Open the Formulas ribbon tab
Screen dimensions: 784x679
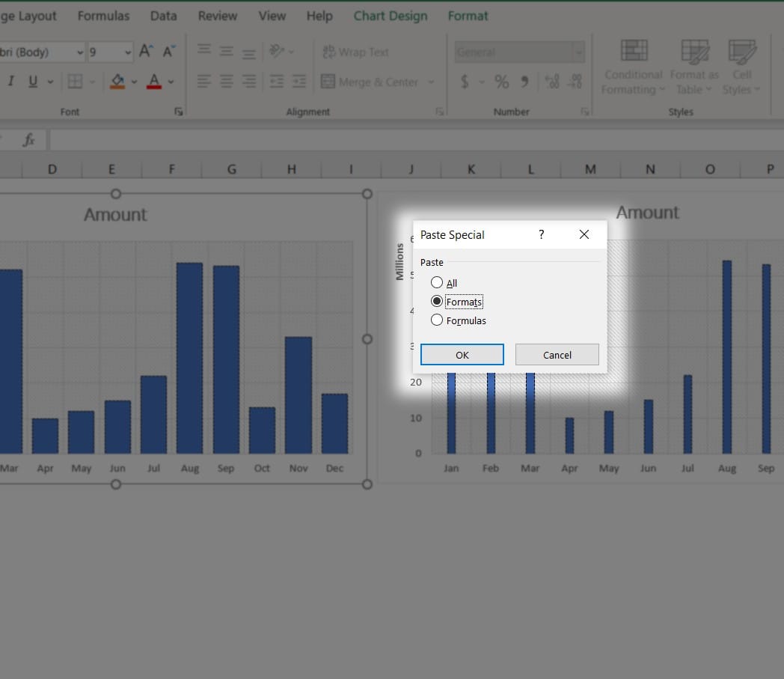tap(103, 16)
